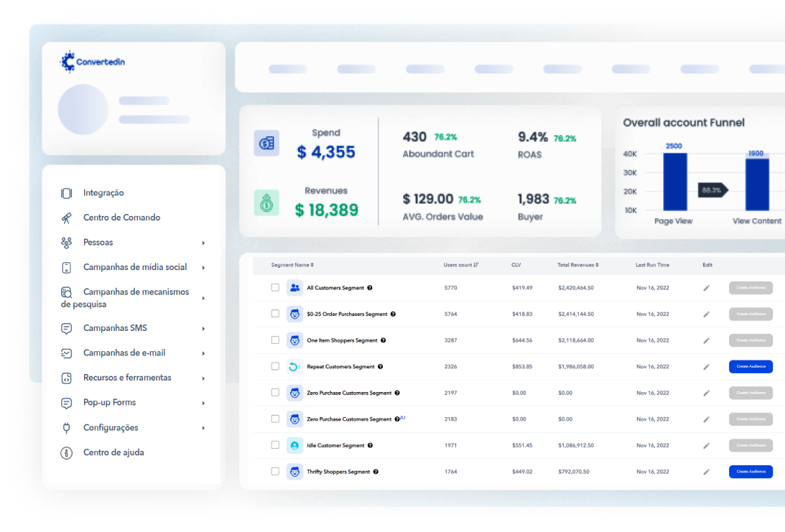
Task: Click the Centro de Comando wrench icon
Action: [66, 218]
